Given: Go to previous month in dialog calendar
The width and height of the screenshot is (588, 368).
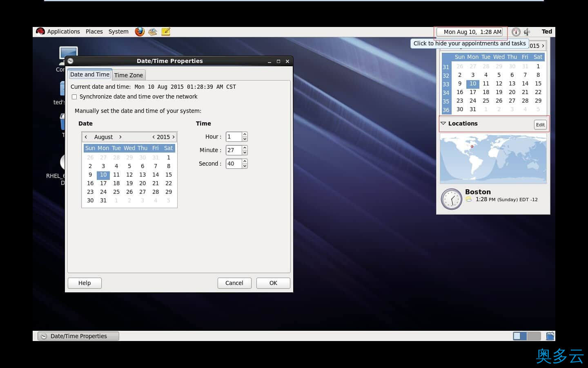Looking at the screenshot, I should click(86, 137).
